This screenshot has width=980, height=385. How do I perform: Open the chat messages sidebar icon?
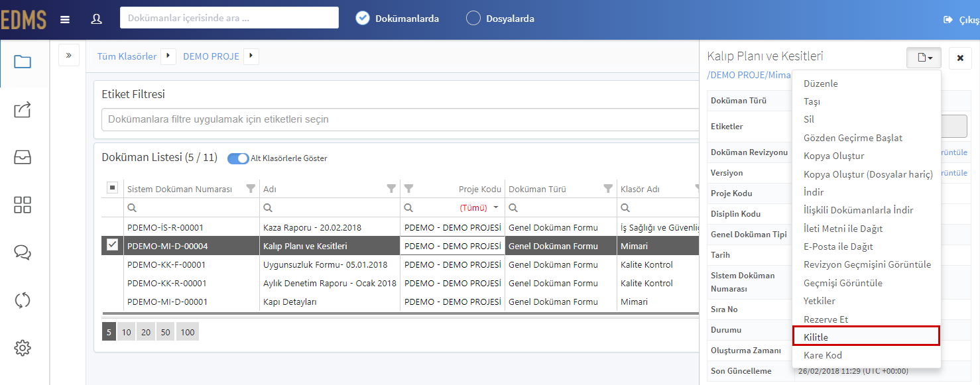coord(23,252)
